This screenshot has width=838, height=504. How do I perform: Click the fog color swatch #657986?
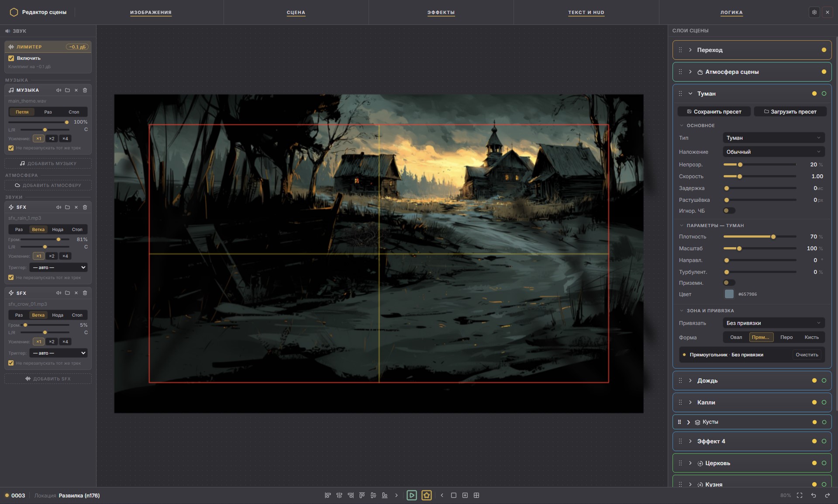click(x=729, y=294)
